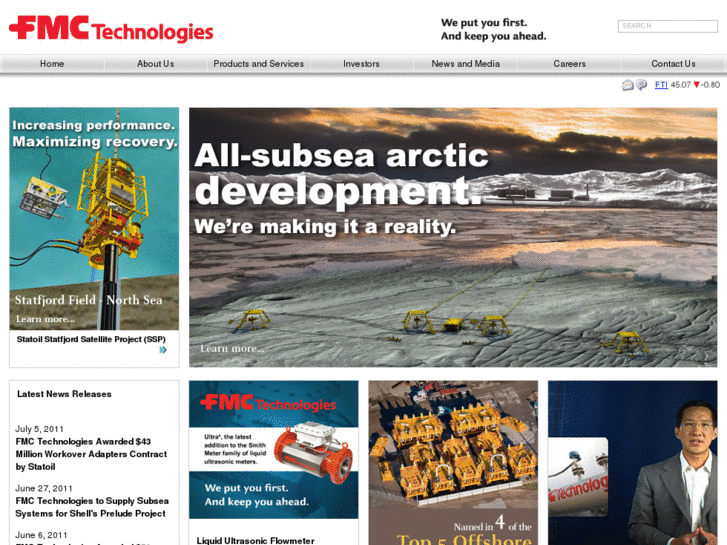This screenshot has width=727, height=545.
Task: Click the stock change -0.80 value
Action: [710, 85]
